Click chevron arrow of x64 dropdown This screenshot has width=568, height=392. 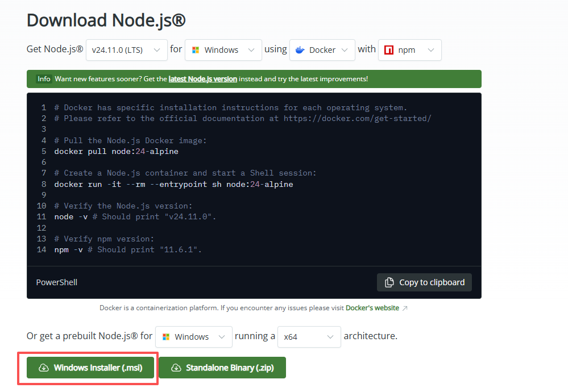tap(330, 337)
